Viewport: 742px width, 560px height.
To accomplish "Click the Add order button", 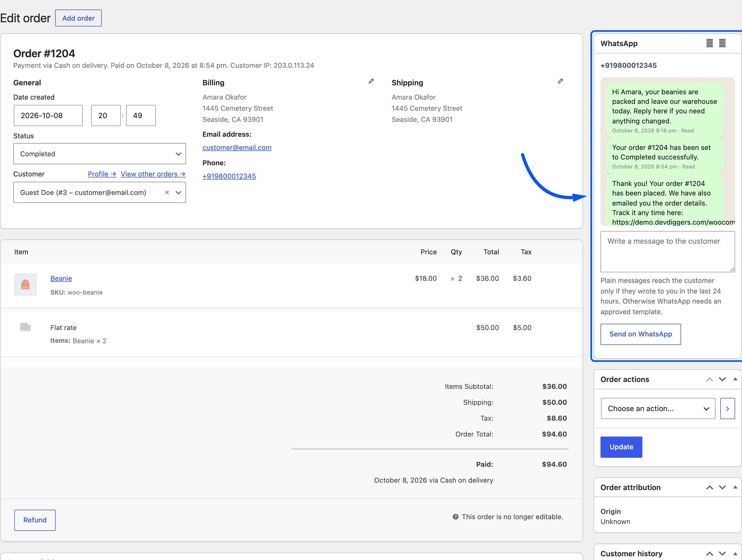I will [x=78, y=18].
